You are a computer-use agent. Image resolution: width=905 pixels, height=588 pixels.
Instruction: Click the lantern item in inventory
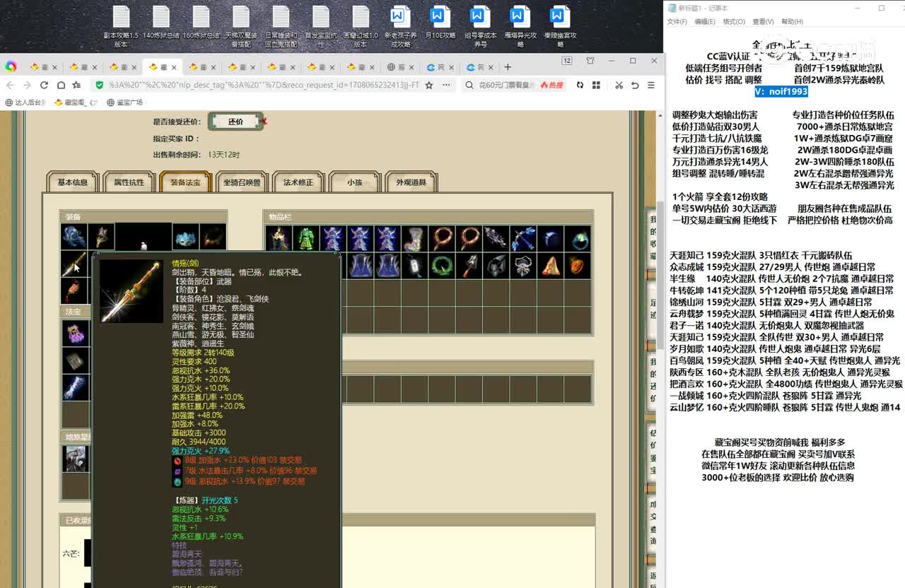pos(414,266)
